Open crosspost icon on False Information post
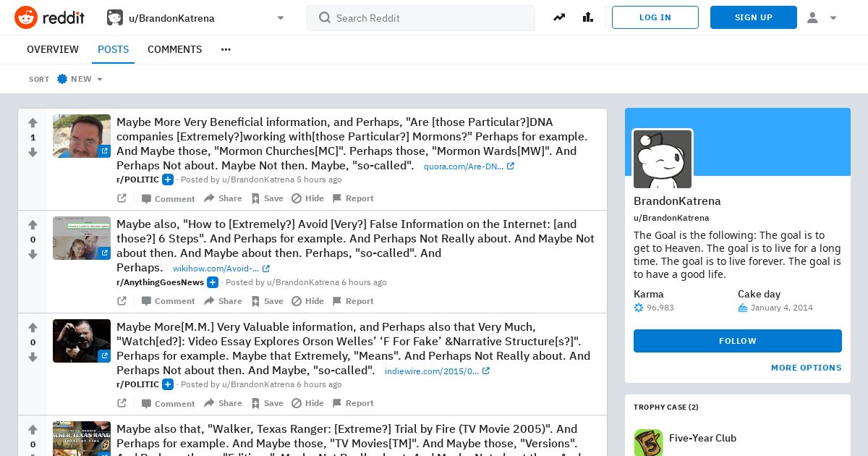The width and height of the screenshot is (868, 456). 122,301
